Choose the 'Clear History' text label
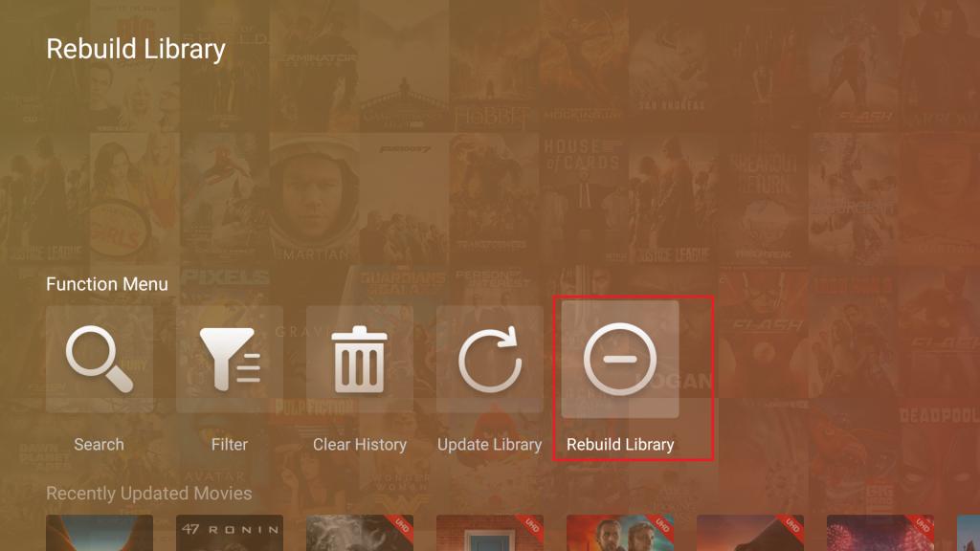 360,445
